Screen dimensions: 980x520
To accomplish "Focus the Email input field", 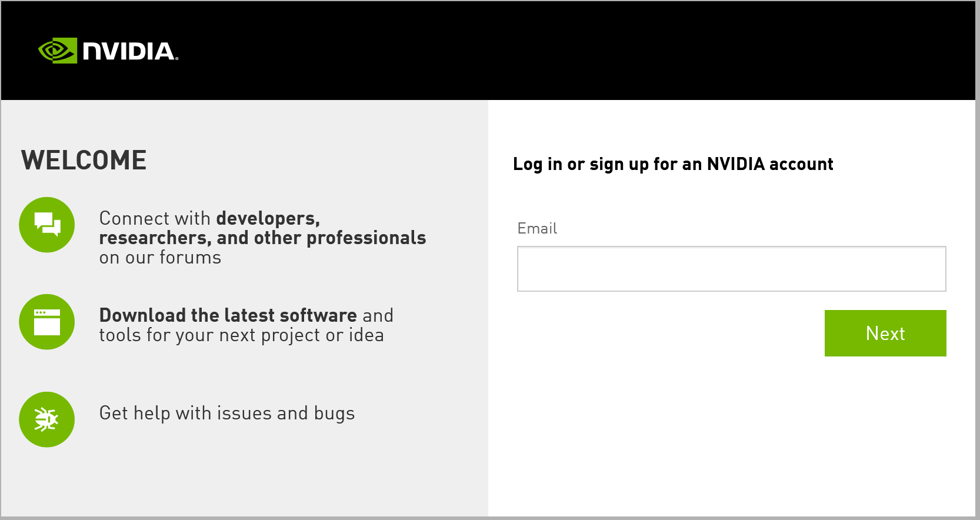I will click(731, 269).
